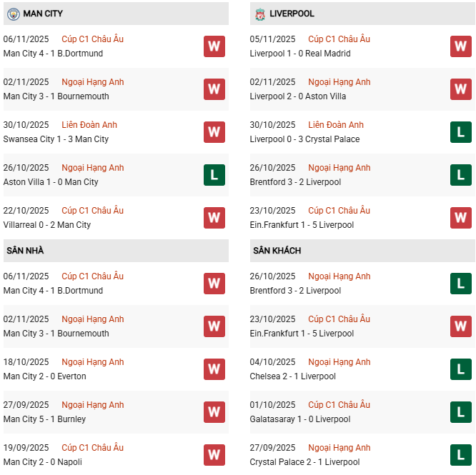Click the L badge beside Galatasaray match
476x475 pixels.
[461, 412]
